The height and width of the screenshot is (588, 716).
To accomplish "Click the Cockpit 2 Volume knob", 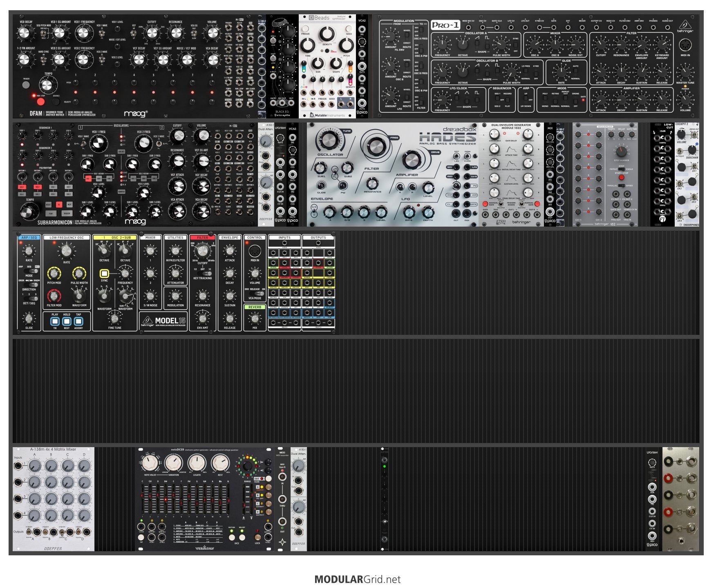I will (x=681, y=134).
